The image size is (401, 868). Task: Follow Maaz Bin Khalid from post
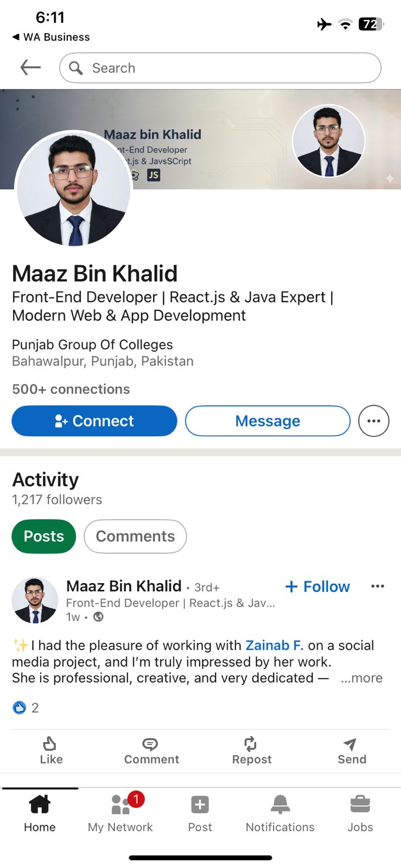click(x=318, y=586)
